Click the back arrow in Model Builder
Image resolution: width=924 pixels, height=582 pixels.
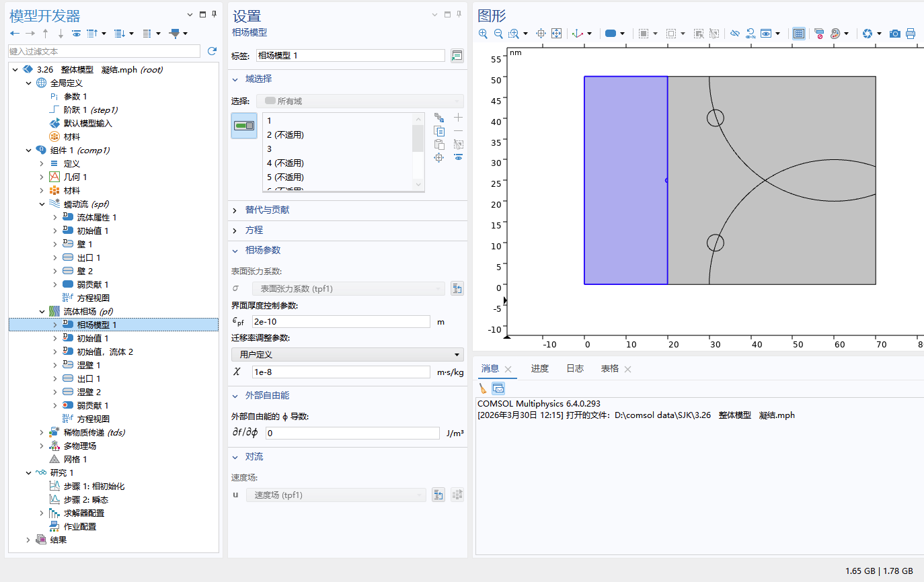tap(15, 33)
